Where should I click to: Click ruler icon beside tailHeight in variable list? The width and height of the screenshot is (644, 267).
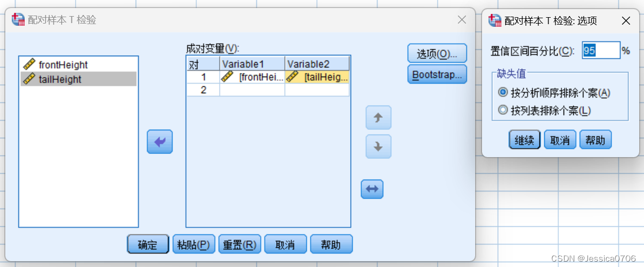click(x=29, y=79)
